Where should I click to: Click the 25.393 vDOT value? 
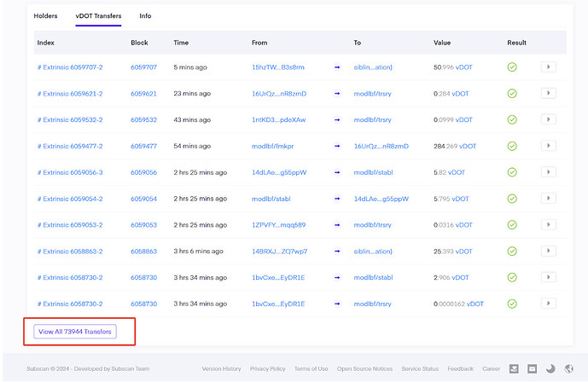tap(453, 252)
